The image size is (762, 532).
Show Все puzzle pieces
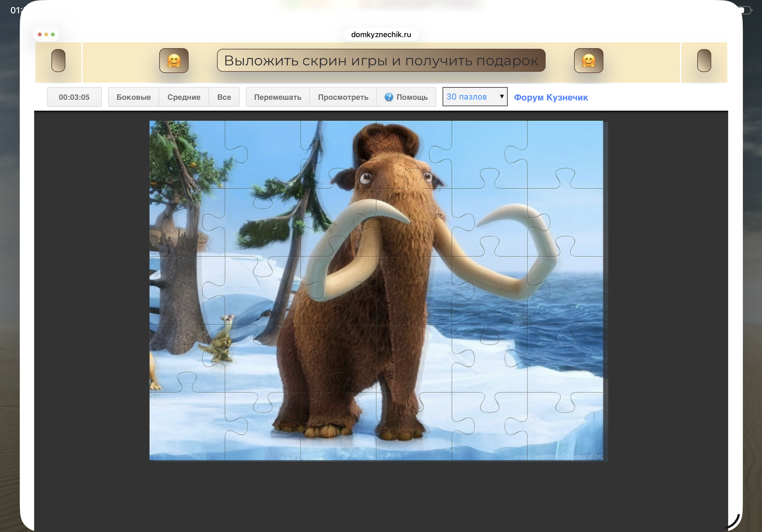point(224,97)
